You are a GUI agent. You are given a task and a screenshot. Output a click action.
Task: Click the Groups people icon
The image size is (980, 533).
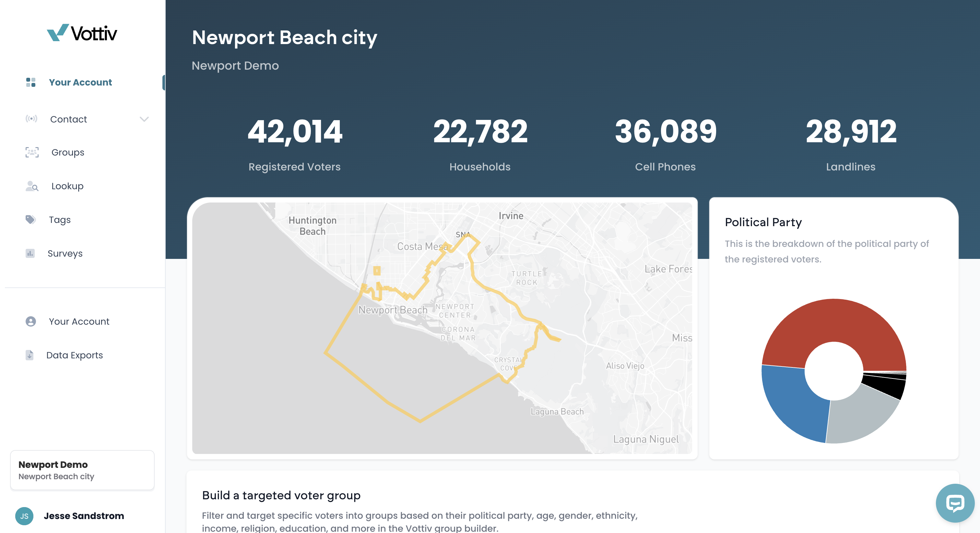(32, 153)
